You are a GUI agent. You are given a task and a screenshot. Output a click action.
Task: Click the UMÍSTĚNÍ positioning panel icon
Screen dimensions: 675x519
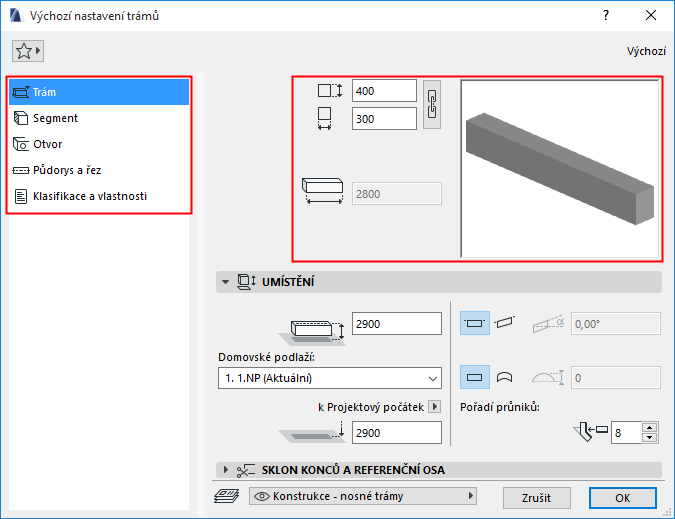point(246,282)
